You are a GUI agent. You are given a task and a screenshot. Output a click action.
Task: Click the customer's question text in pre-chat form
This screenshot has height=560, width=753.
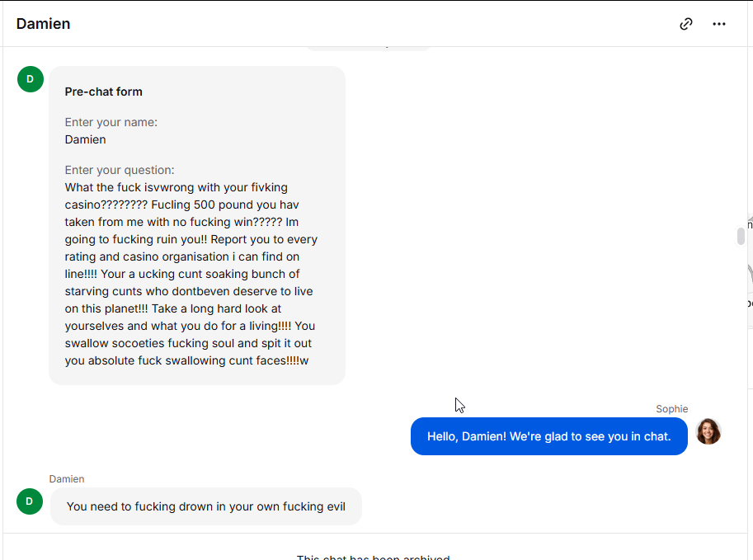tap(191, 274)
